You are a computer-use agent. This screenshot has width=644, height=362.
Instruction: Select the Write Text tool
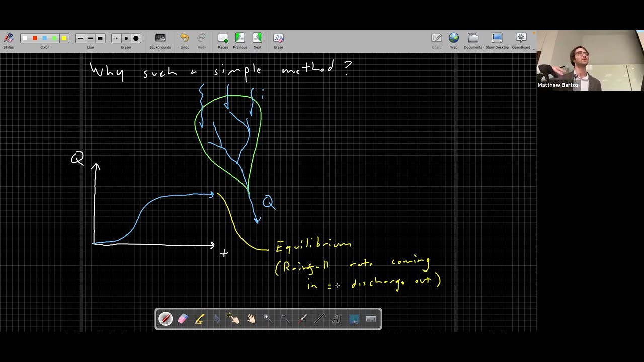tap(337, 319)
